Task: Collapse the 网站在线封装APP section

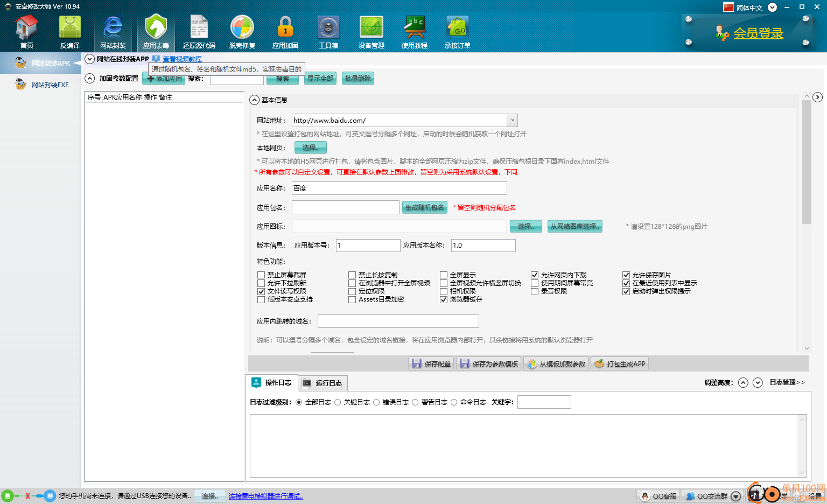Action: click(x=90, y=59)
